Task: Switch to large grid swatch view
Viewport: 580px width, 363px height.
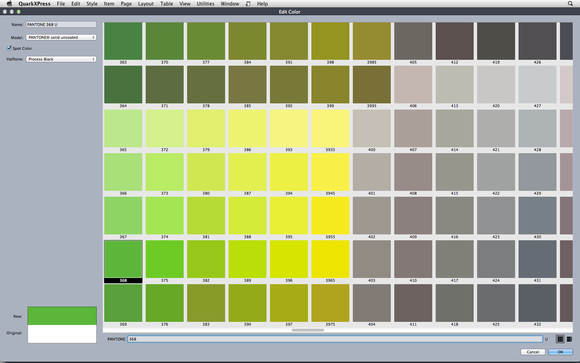Action: [x=560, y=339]
